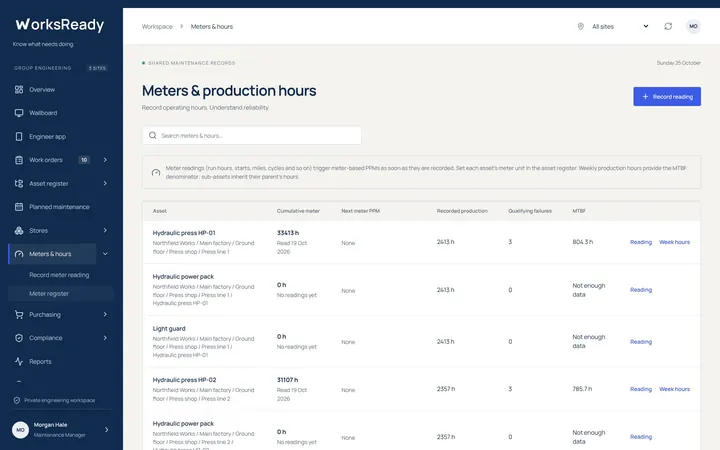Click the Work orders clipboard icon
Screen dimensions: 720x450
[x=19, y=160]
